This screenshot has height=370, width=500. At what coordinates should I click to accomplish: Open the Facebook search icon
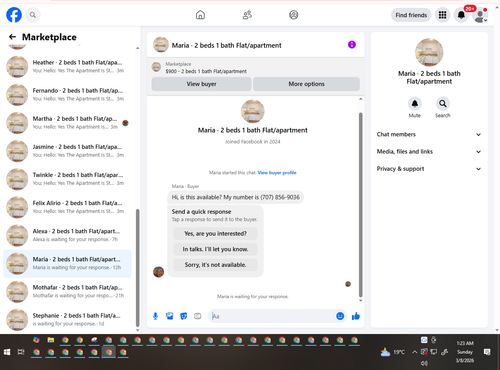point(33,15)
